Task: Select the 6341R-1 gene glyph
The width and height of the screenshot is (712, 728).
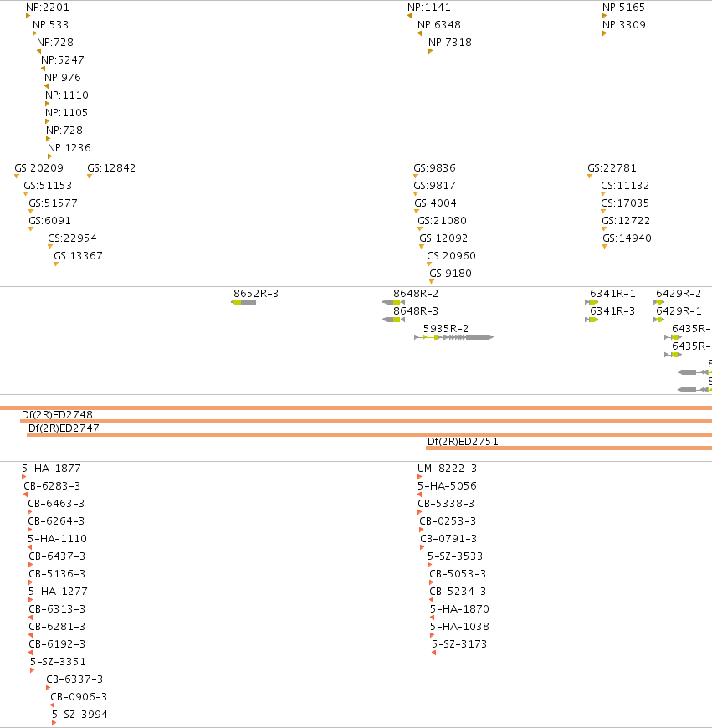Action: point(592,302)
